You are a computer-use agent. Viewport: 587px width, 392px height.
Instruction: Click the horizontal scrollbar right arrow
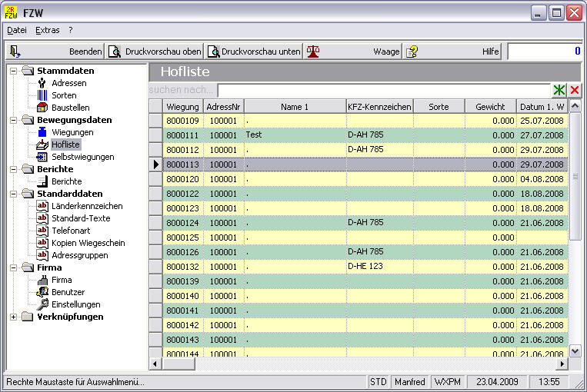(561, 364)
